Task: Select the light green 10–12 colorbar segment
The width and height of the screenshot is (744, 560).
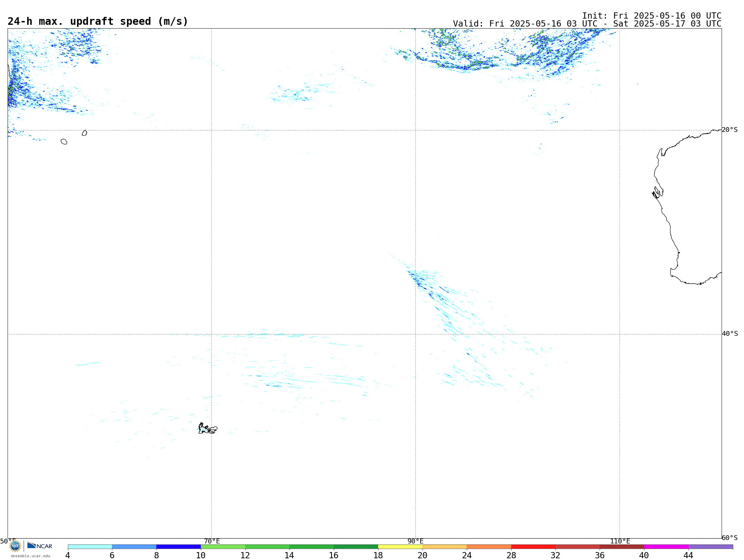Action: click(x=223, y=547)
